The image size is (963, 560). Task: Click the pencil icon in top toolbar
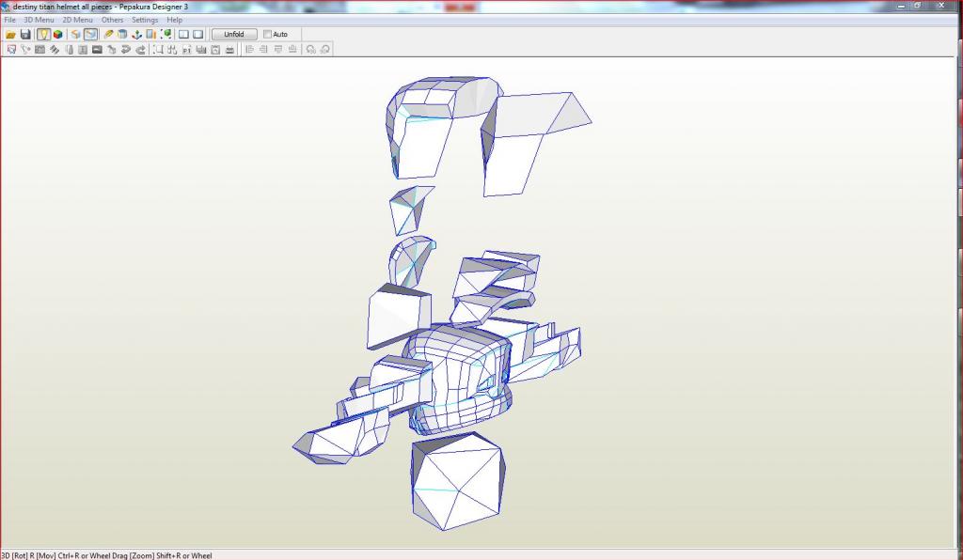[109, 35]
